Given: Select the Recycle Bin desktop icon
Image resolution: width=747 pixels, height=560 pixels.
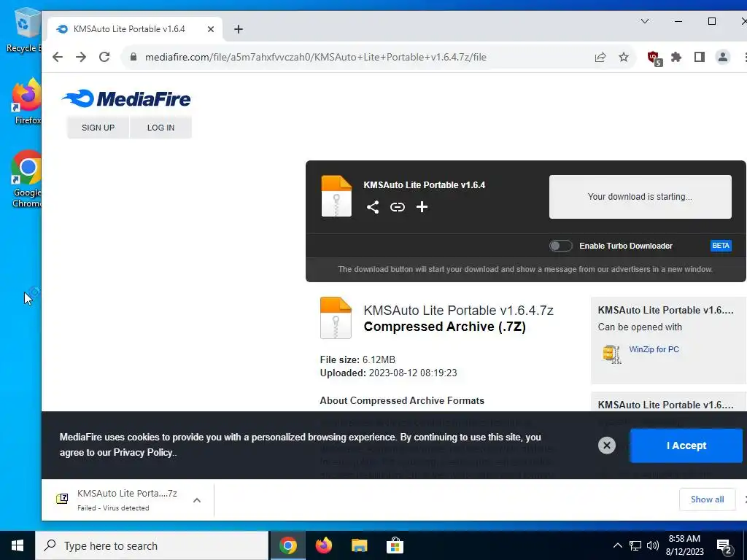Looking at the screenshot, I should [x=24, y=30].
